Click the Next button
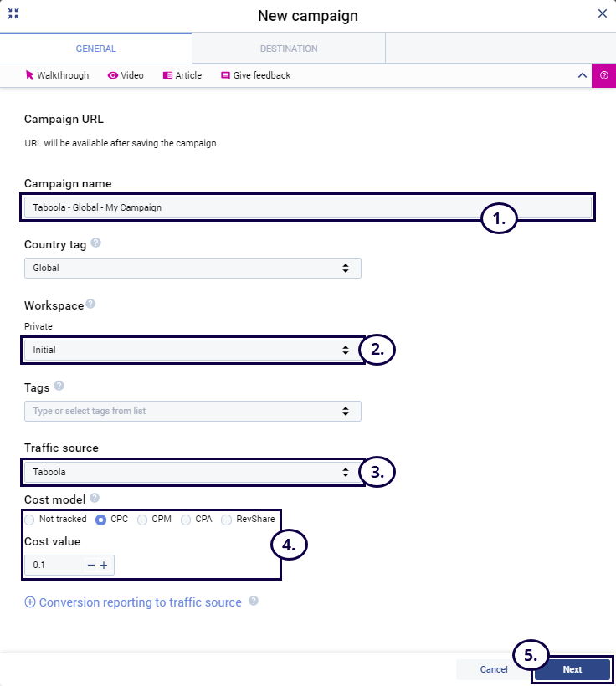The height and width of the screenshot is (686, 616). point(572,669)
